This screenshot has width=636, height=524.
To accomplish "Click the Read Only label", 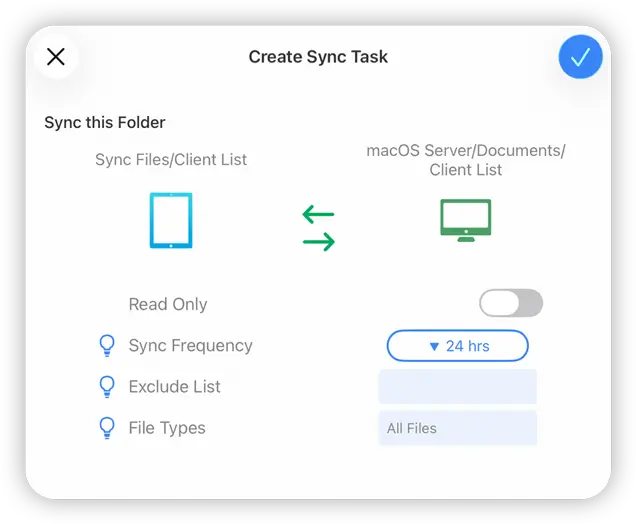I will tap(168, 304).
